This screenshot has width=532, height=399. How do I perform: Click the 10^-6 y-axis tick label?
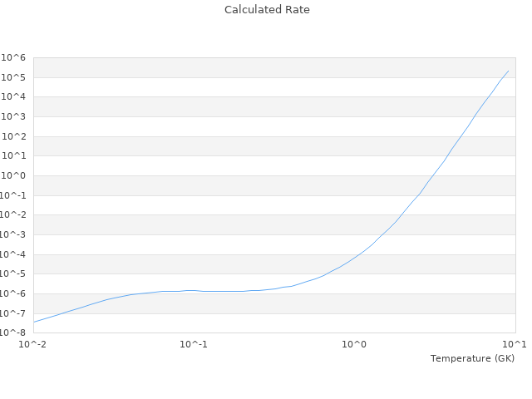point(12,293)
